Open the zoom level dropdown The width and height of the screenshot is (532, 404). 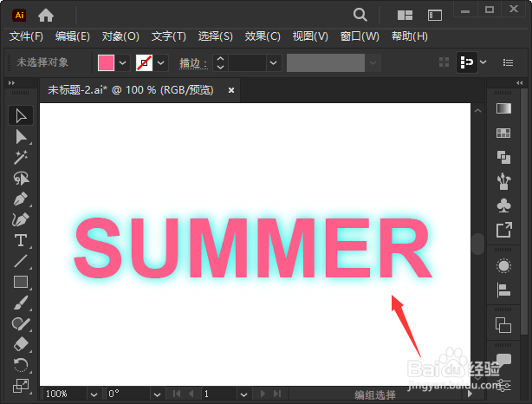click(x=94, y=394)
